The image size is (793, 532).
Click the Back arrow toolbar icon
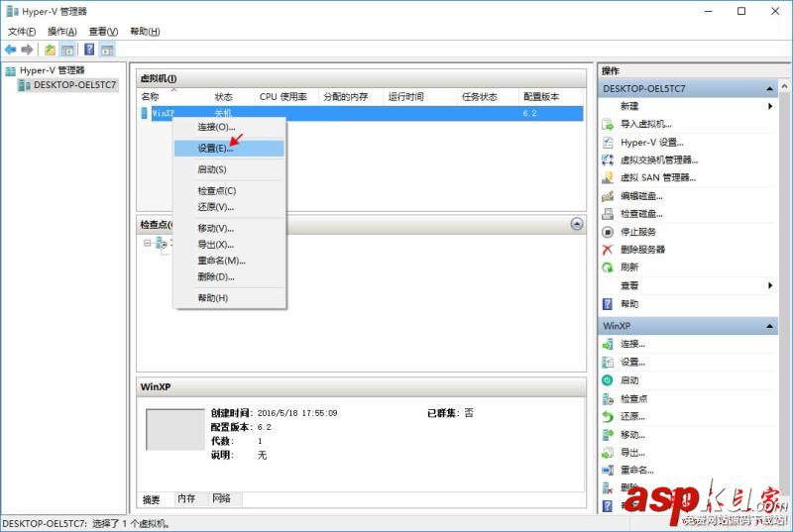pyautogui.click(x=10, y=50)
